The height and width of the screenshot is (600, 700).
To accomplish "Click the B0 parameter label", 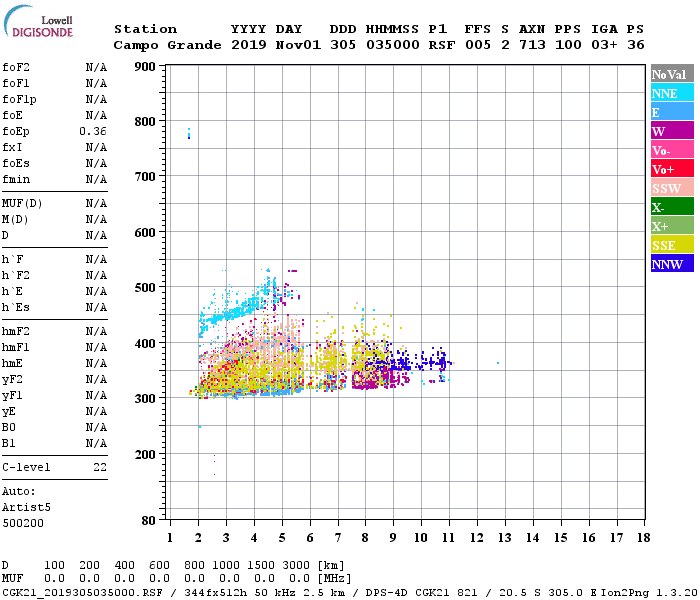I will coord(8,428).
